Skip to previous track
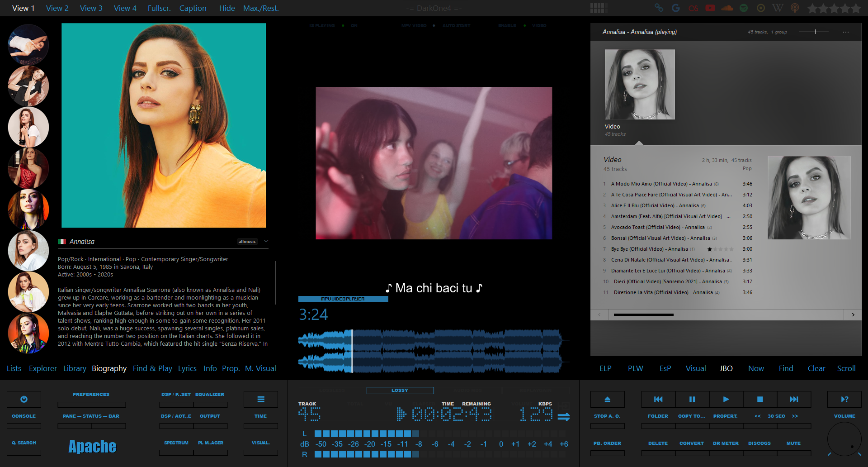This screenshot has height=467, width=868. (658, 399)
